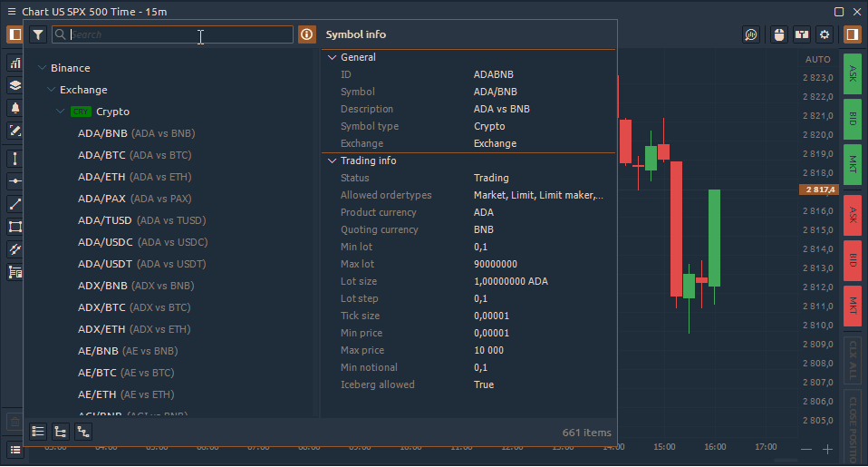Toggle the left drawing toolbar panel

point(14,34)
